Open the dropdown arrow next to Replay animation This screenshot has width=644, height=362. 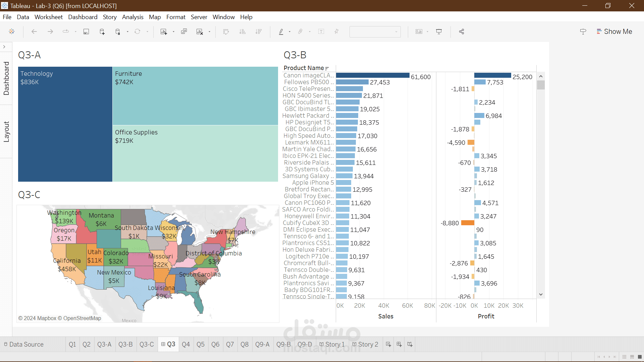point(75,32)
